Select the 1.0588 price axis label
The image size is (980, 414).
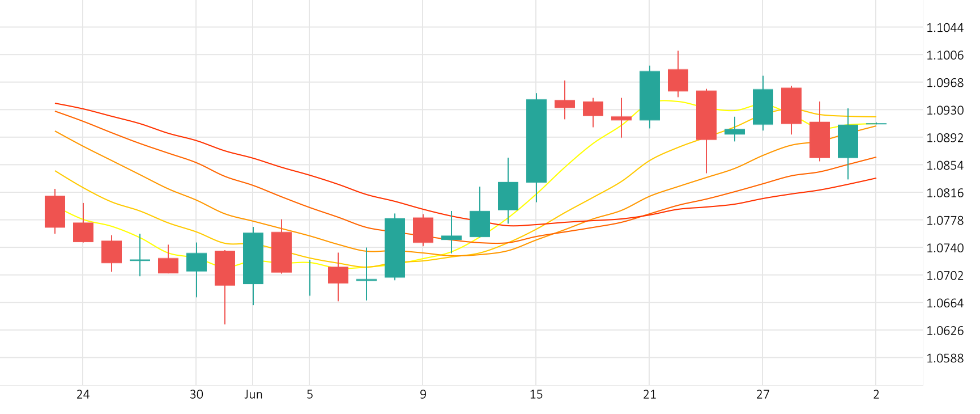click(x=944, y=358)
